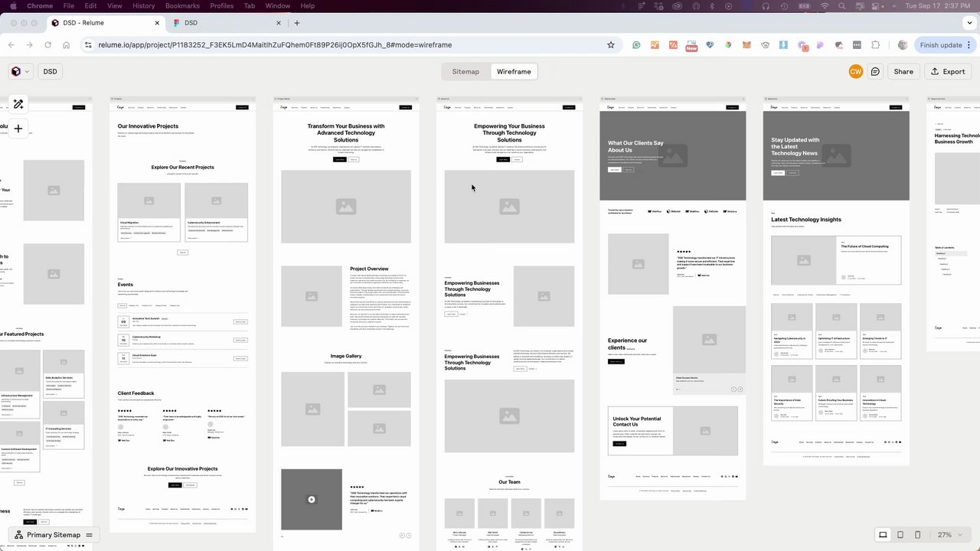Go back to the previous page
This screenshot has width=980, height=551.
[11, 45]
